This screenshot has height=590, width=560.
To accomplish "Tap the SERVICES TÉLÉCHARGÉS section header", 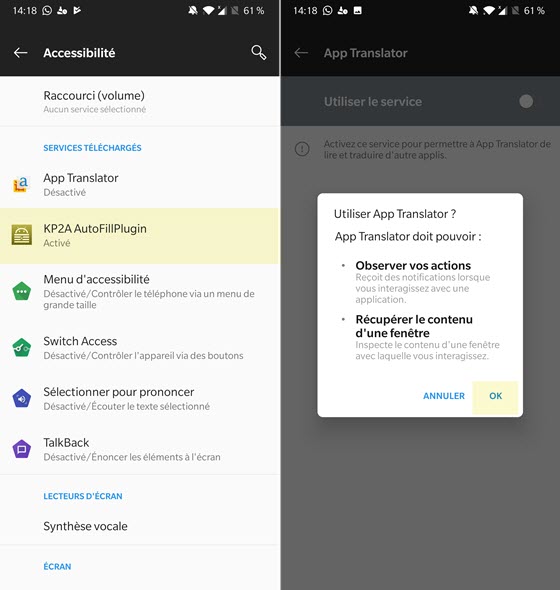I will (92, 148).
